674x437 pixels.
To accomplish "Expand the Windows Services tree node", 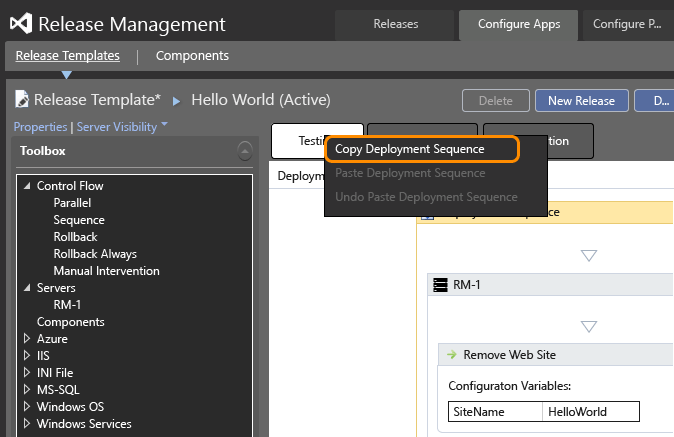I will click(x=27, y=423).
